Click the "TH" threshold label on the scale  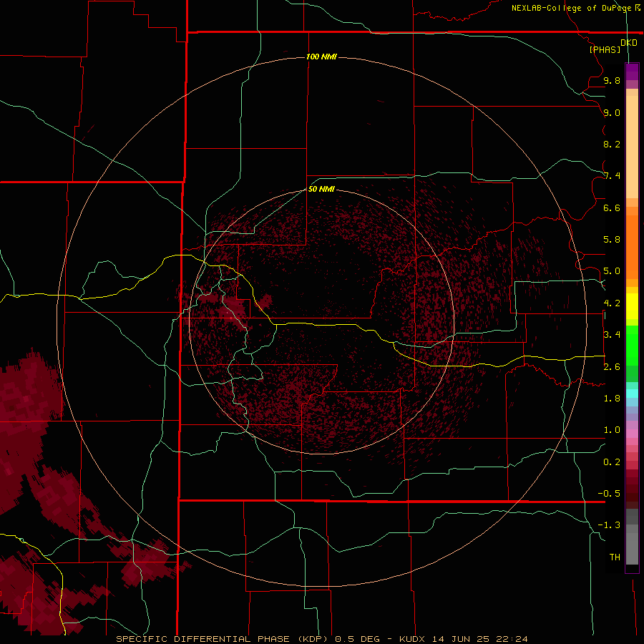click(615, 557)
